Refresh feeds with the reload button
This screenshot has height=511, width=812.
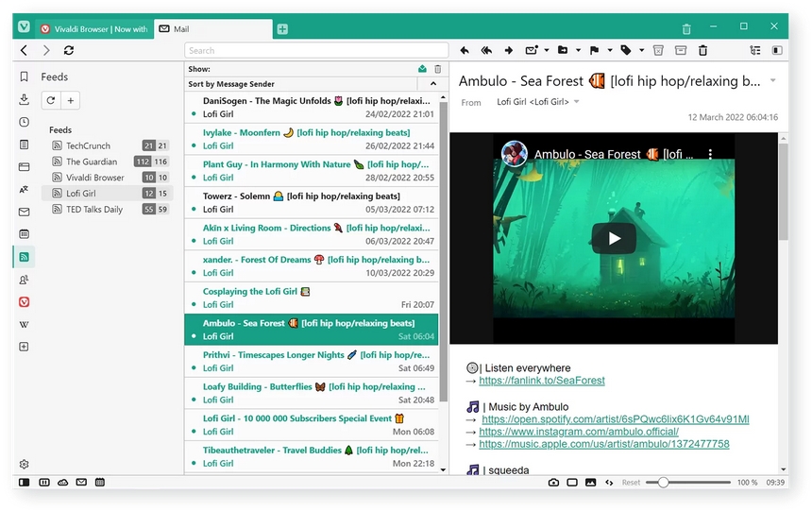(51, 100)
